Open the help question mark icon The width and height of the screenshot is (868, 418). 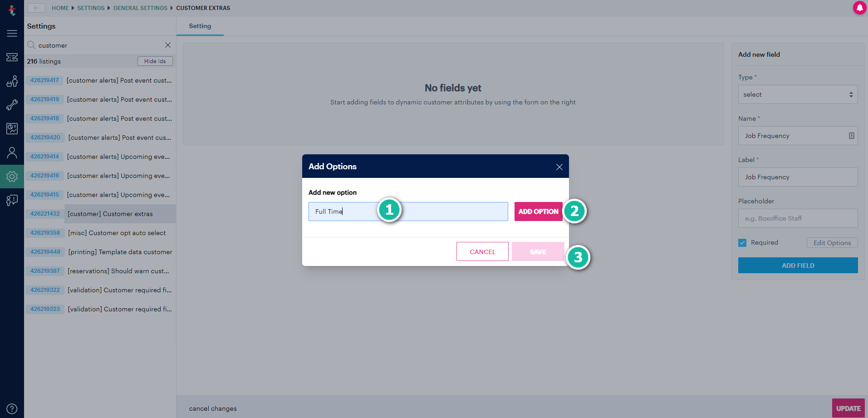point(12,408)
